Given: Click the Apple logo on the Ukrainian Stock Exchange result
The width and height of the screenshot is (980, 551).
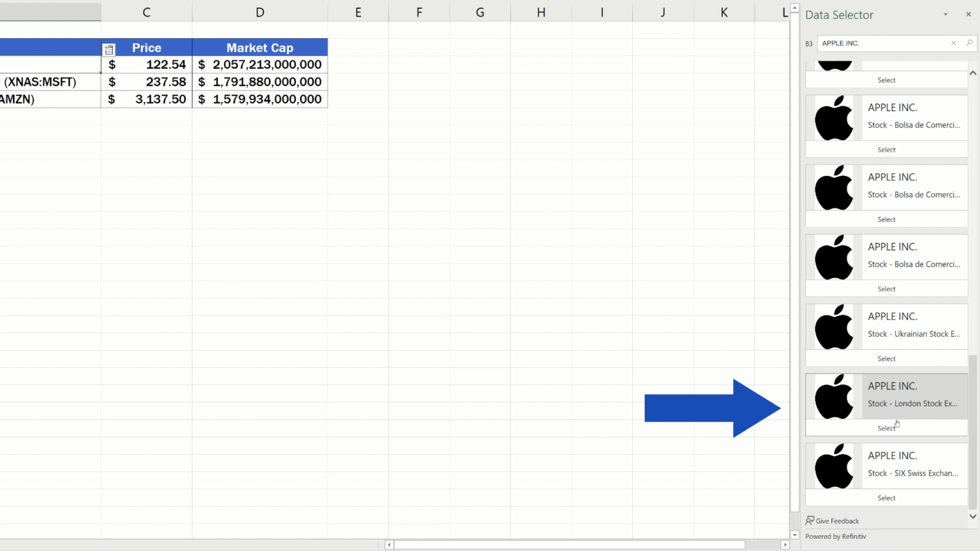Looking at the screenshot, I should [x=833, y=327].
